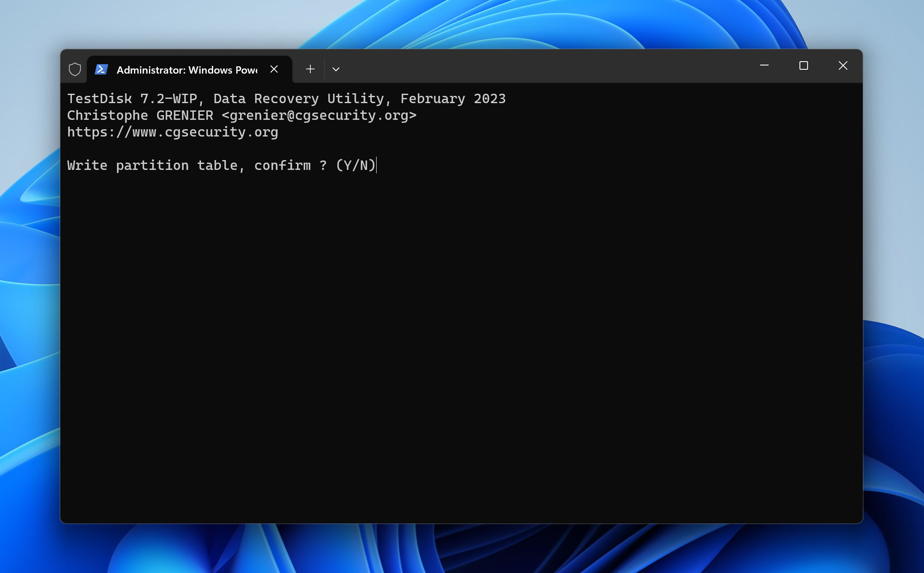
Task: Click the 'Christophe GRENIER' email line
Action: coord(242,115)
